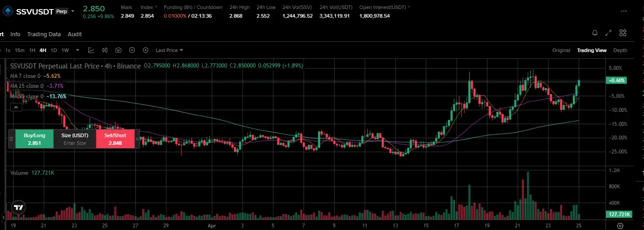Click the +0.60% current price tag

tap(616, 81)
